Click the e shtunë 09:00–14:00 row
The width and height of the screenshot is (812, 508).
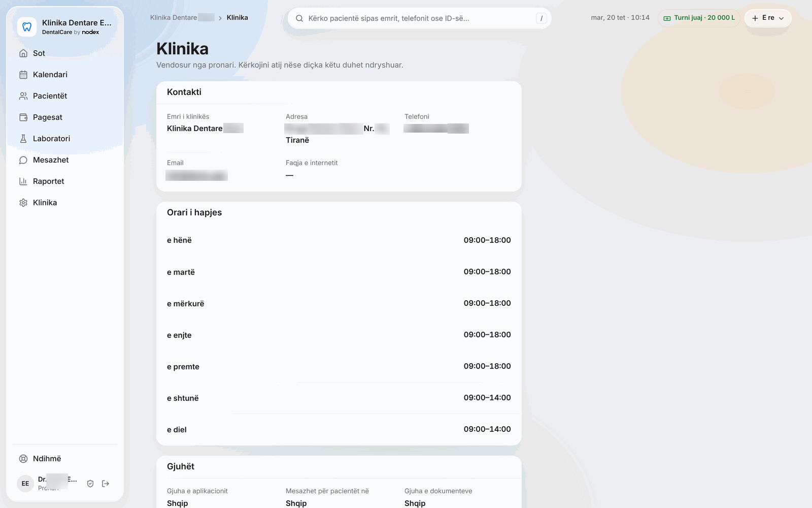(339, 398)
